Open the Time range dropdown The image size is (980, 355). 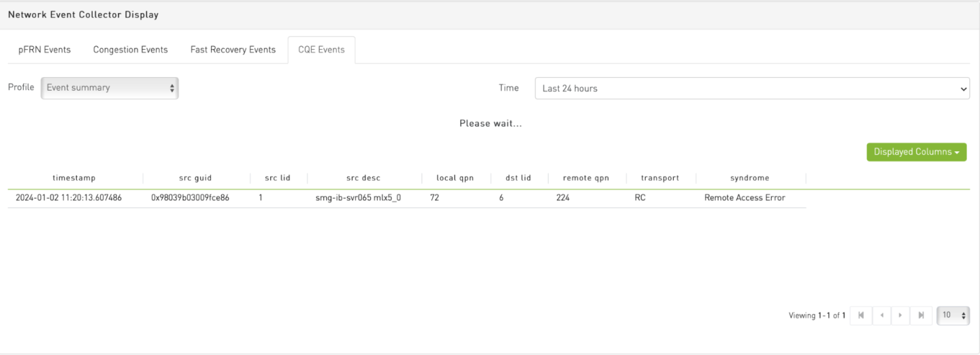coord(752,89)
